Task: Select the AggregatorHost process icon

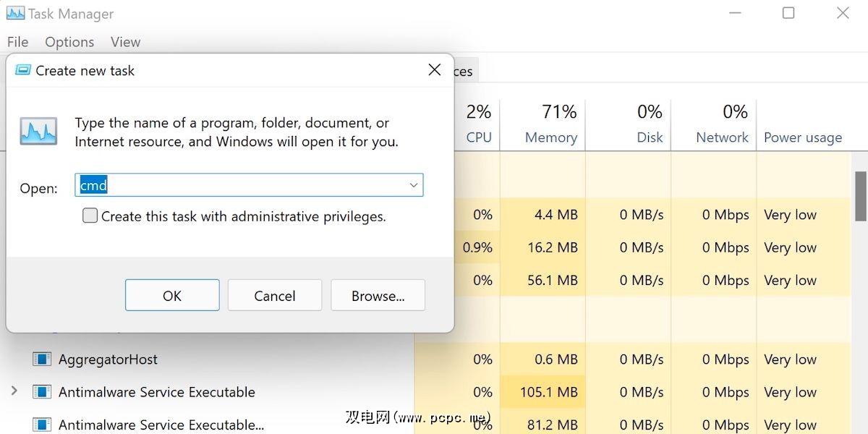Action: pos(42,359)
